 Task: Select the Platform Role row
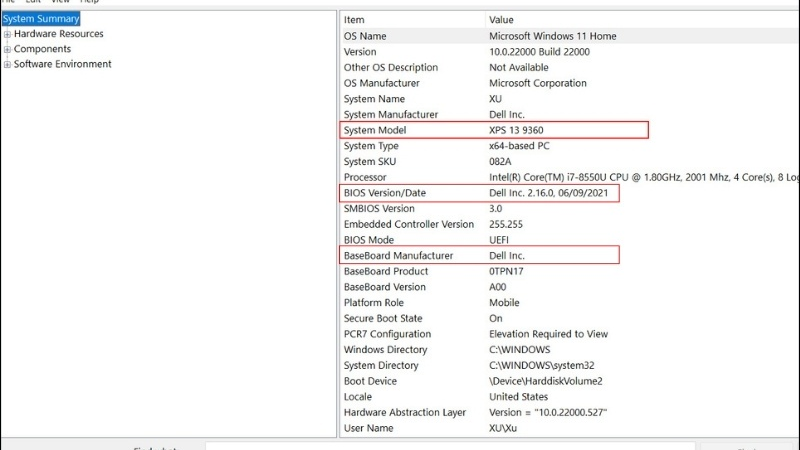[570, 303]
